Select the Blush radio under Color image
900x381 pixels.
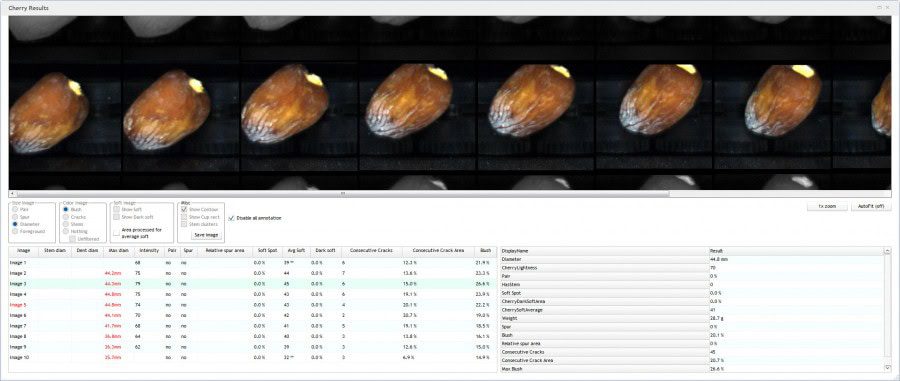click(x=66, y=209)
